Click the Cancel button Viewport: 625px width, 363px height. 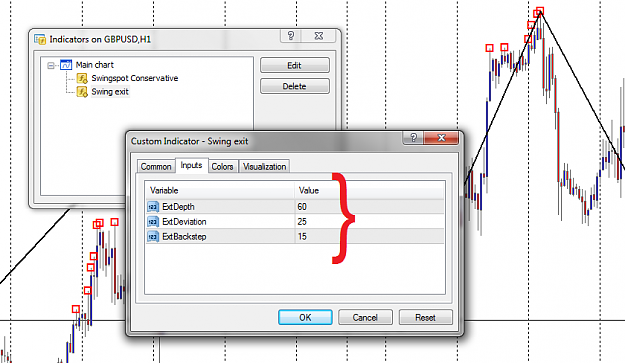365,318
